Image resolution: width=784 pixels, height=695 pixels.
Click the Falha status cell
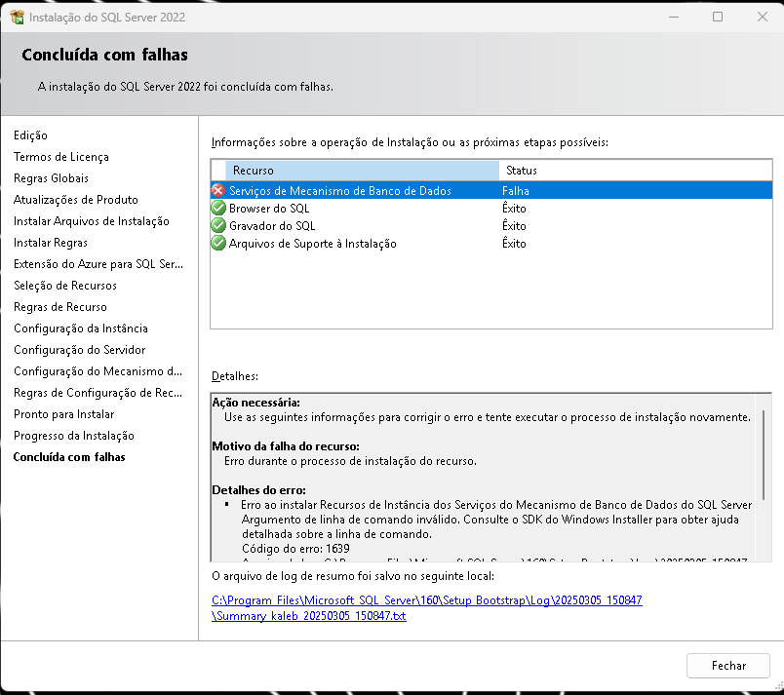[x=516, y=191]
